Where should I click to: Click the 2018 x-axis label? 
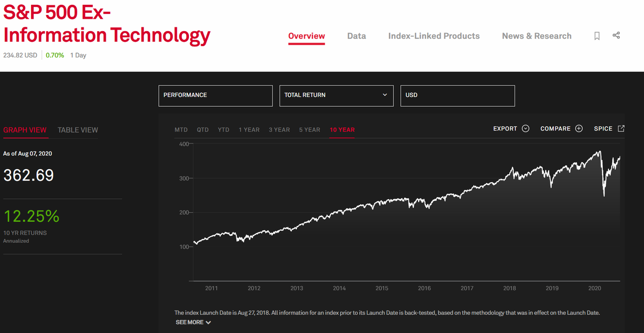click(x=509, y=288)
